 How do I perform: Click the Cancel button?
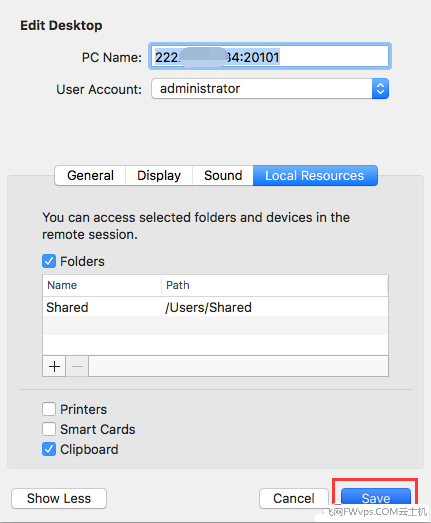pos(294,498)
